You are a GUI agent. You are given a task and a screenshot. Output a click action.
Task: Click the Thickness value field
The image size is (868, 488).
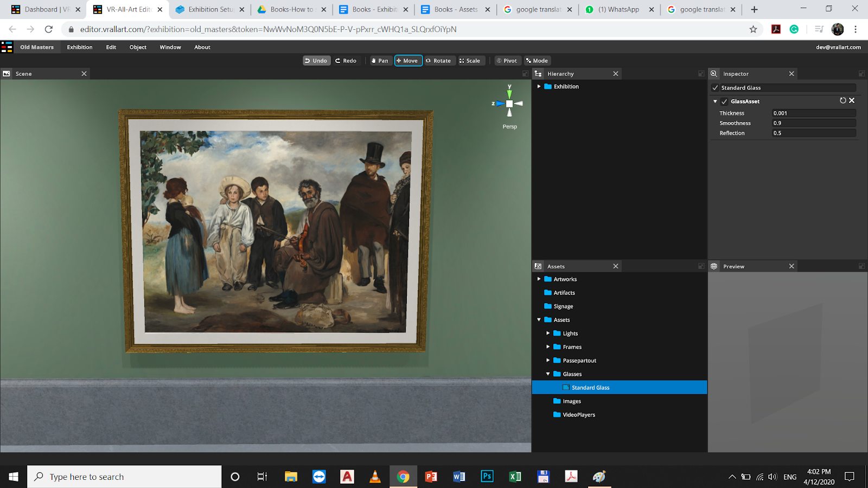814,113
